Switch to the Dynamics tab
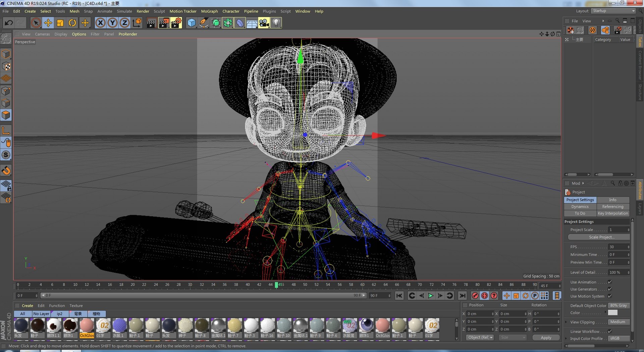The height and width of the screenshot is (352, 644). tap(580, 207)
